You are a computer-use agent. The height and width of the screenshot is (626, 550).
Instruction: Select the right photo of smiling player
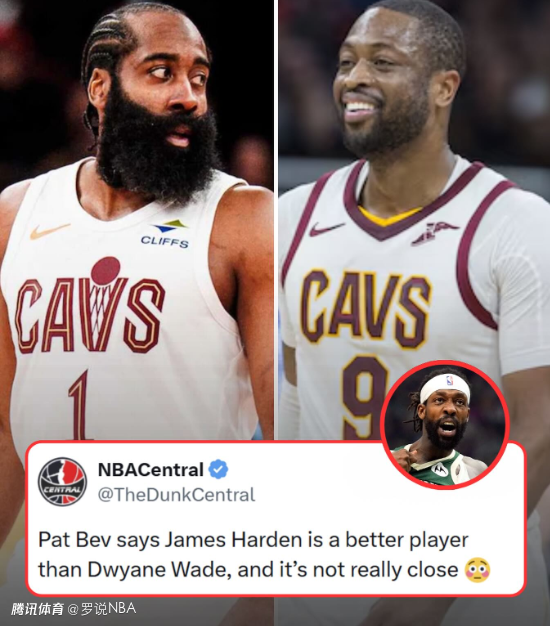(x=414, y=220)
